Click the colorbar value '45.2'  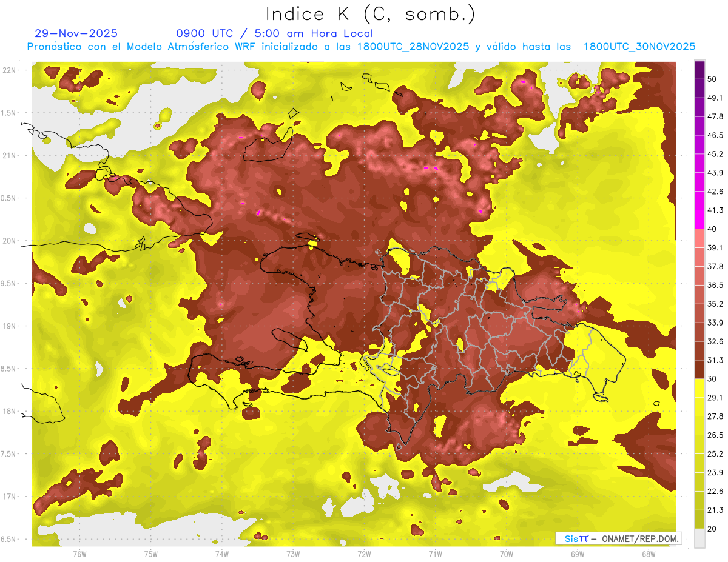[715, 154]
